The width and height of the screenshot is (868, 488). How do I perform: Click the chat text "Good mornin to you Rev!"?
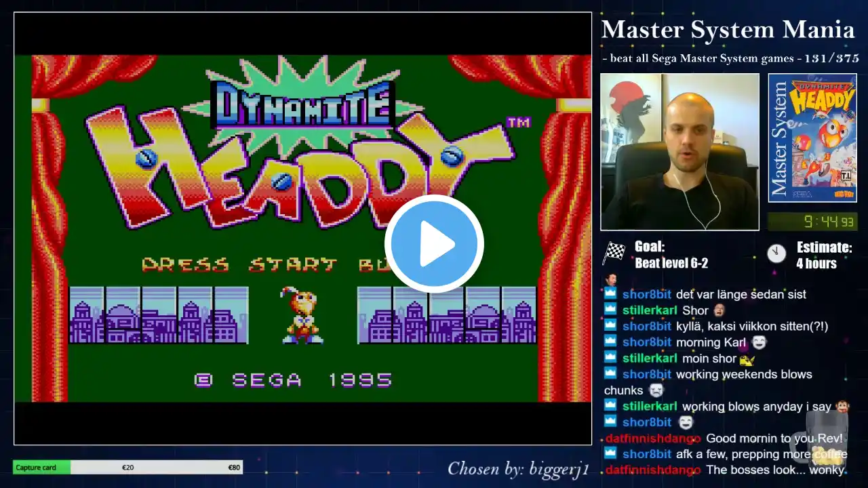tap(774, 439)
